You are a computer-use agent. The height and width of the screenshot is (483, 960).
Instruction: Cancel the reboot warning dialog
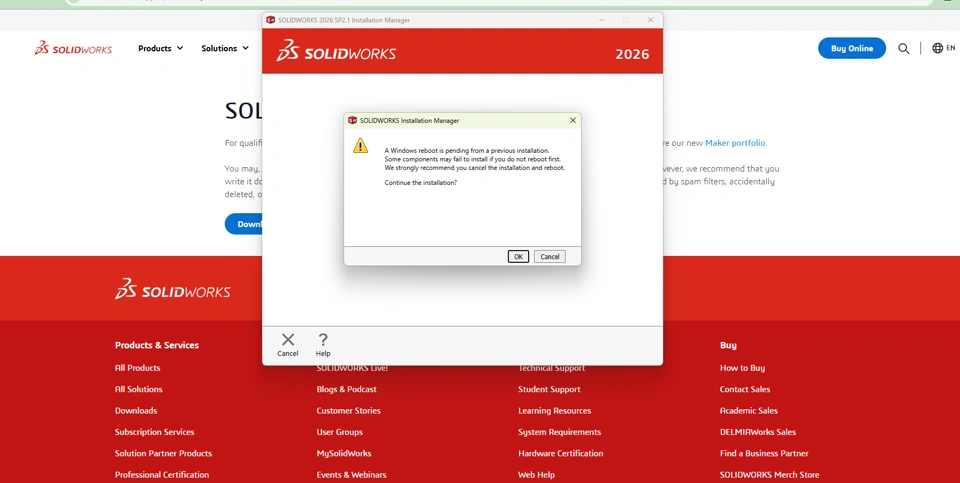point(549,256)
